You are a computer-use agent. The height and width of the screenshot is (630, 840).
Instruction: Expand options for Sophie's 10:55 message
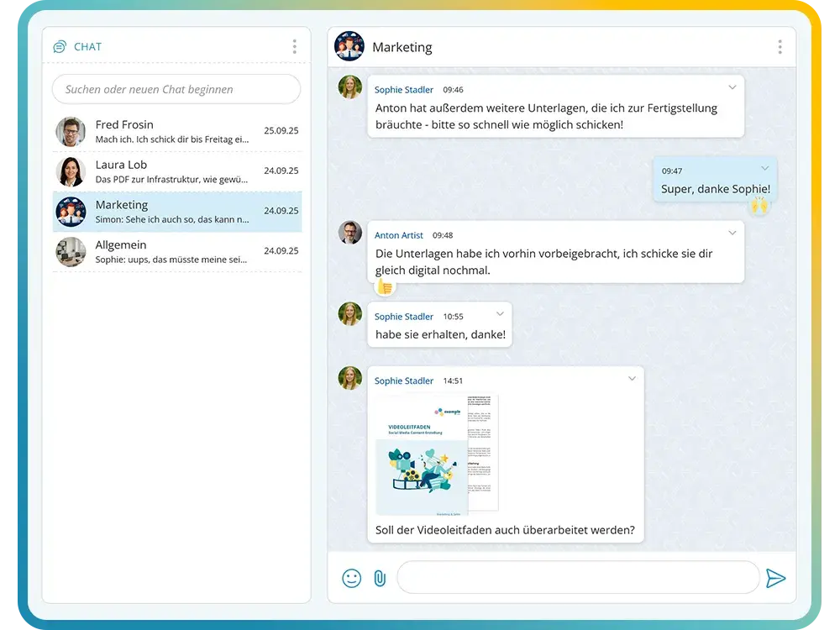(500, 314)
